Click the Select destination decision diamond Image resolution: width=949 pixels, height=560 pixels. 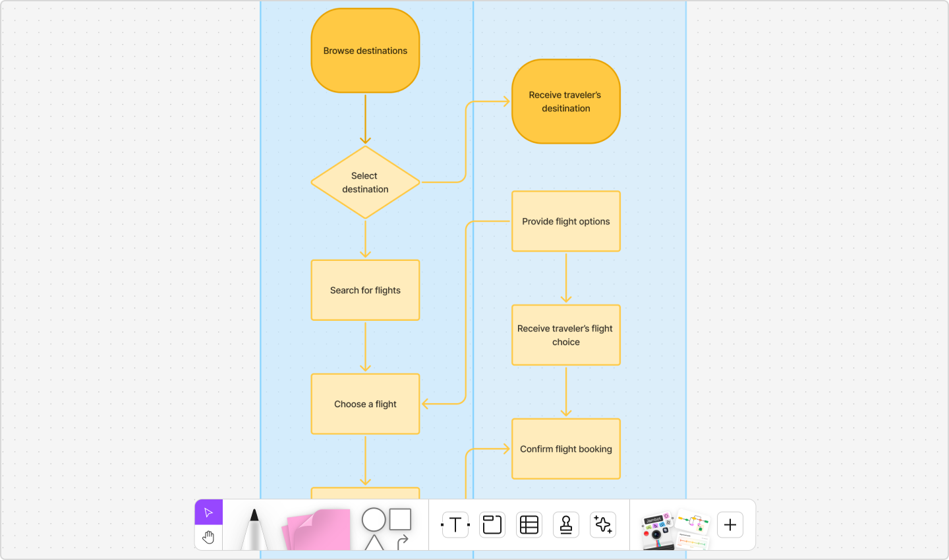pyautogui.click(x=364, y=182)
